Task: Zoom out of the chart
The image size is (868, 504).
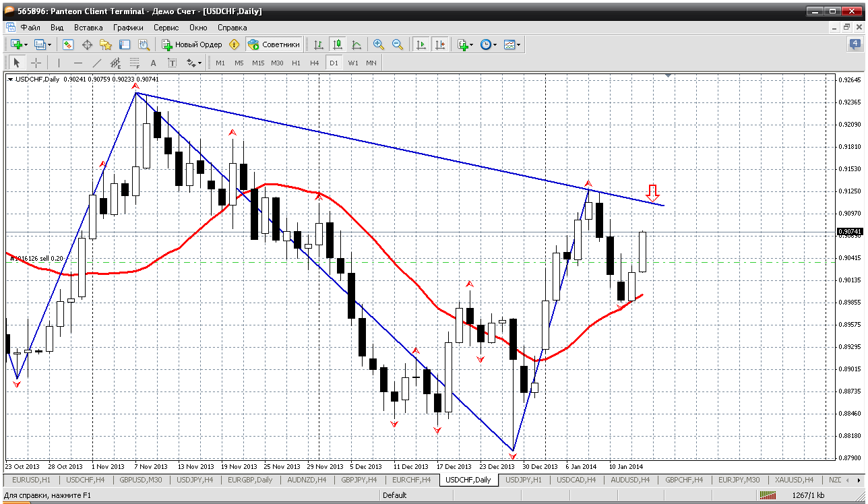Action: tap(398, 44)
